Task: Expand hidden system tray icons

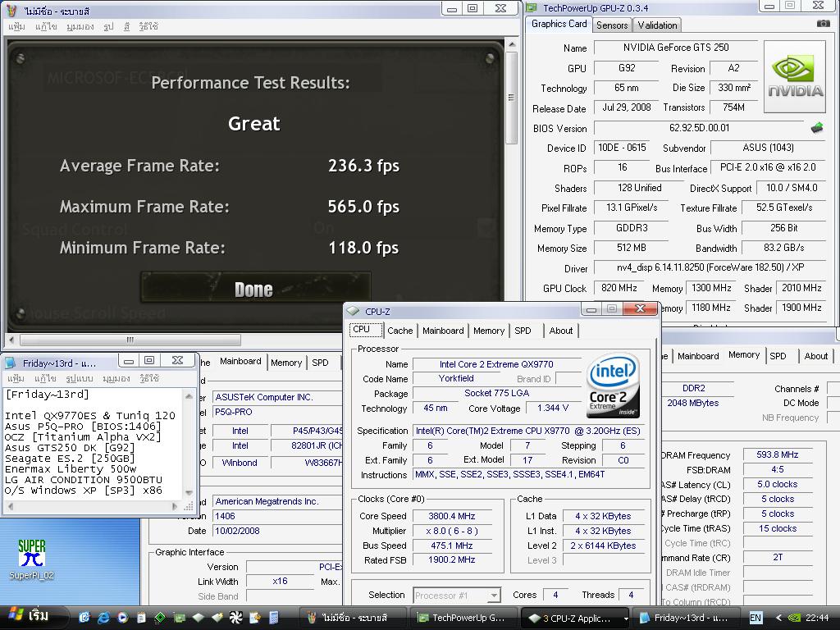Action: 778,618
